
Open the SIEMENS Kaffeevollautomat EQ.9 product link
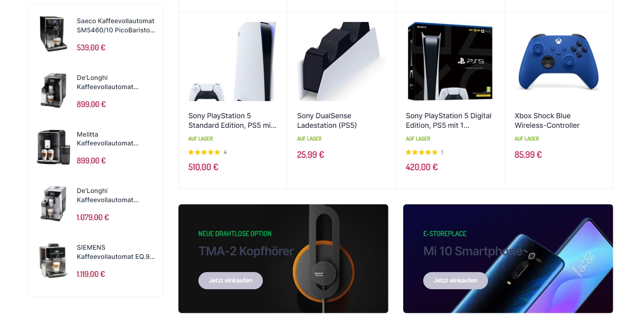[116, 252]
